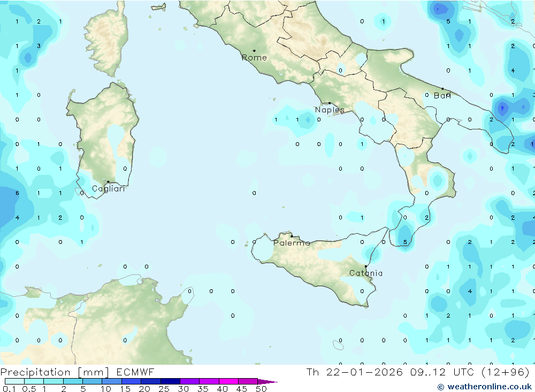The image size is (535, 392).
Task: Click the 'Precipitation [mm]' title text
Action: click(55, 372)
